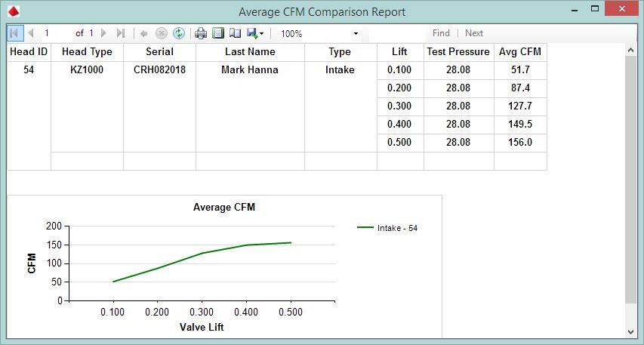Stop report rendering

tap(161, 33)
